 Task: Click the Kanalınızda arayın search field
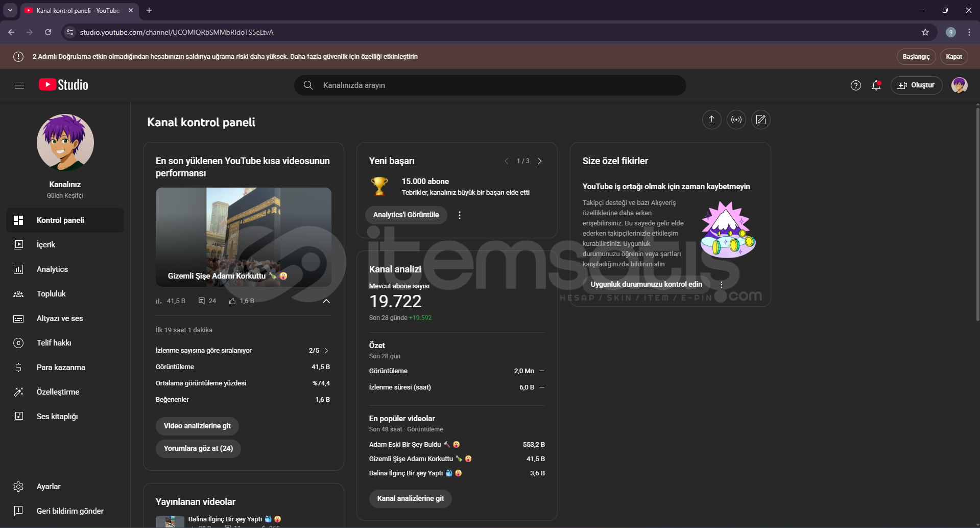point(490,85)
